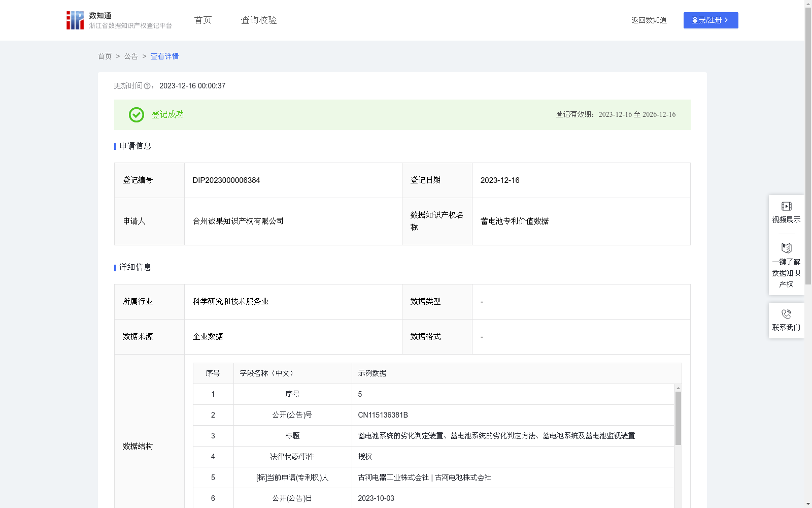This screenshot has width=812, height=508.
Task: Click the green 登记成功 checkmark icon
Action: 137,115
